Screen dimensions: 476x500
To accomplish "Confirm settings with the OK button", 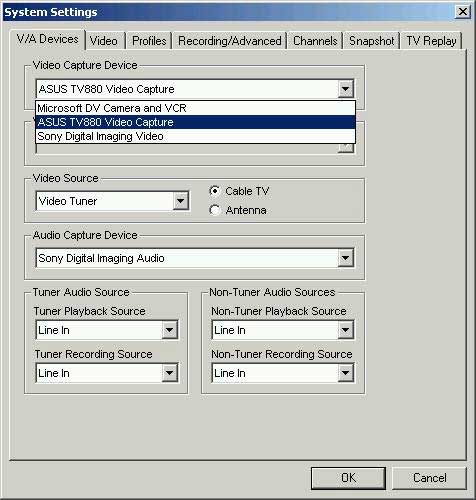I will [x=348, y=478].
